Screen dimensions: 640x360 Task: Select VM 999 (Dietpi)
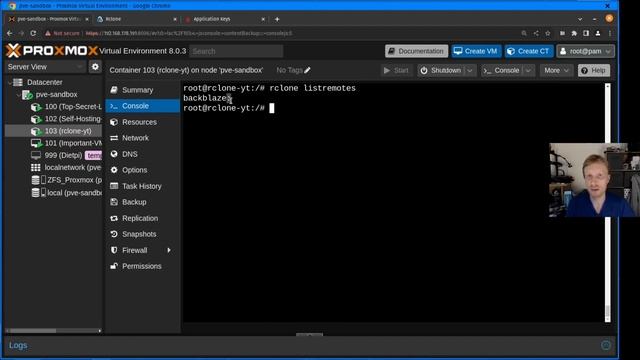(x=63, y=156)
